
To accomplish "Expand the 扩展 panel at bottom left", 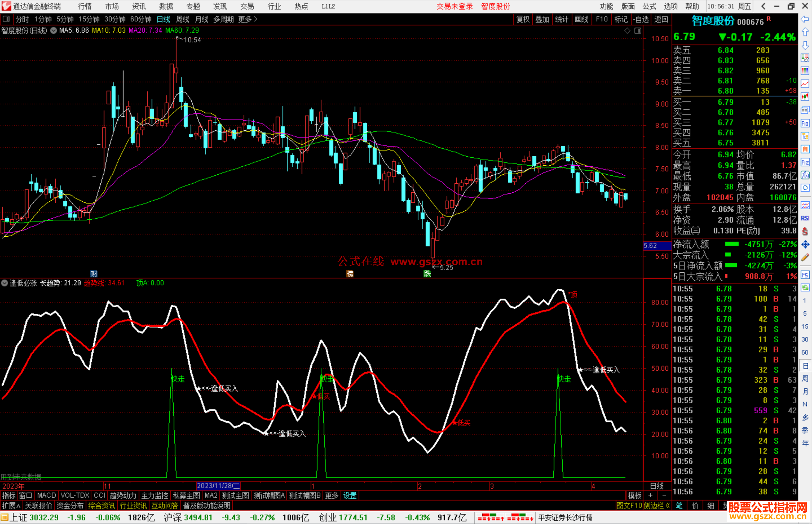I will pos(11,506).
